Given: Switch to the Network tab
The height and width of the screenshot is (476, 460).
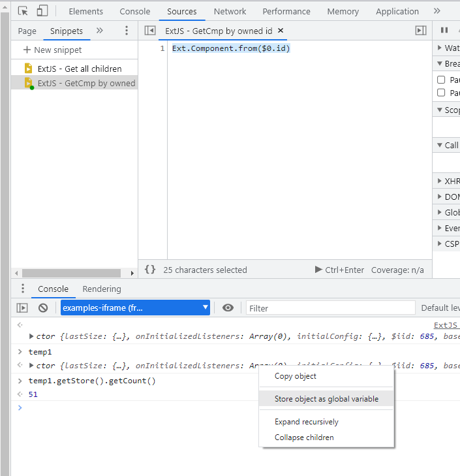Looking at the screenshot, I should [x=230, y=11].
